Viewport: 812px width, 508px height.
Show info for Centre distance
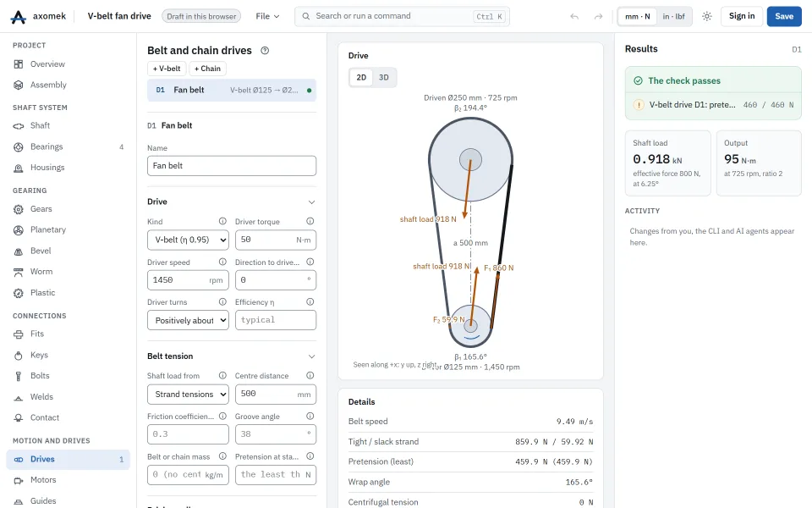(310, 375)
